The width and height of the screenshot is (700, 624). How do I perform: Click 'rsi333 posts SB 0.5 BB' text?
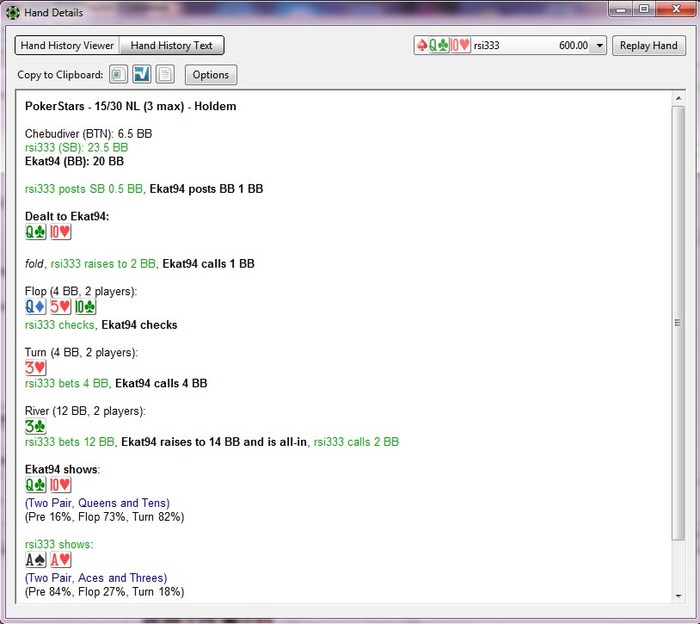(84, 189)
